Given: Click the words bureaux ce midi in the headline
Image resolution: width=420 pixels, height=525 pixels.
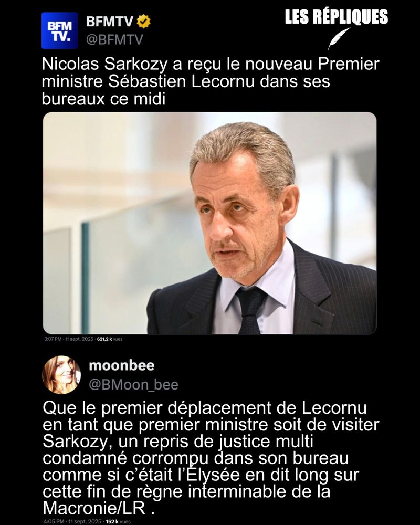Looking at the screenshot, I should 103,99.
